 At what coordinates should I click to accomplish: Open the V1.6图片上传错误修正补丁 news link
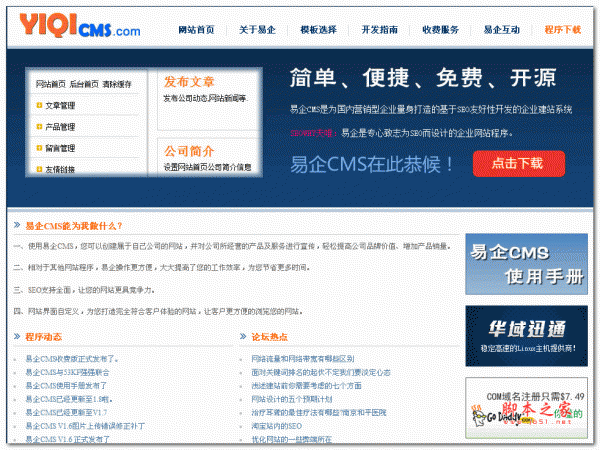pyautogui.click(x=85, y=426)
